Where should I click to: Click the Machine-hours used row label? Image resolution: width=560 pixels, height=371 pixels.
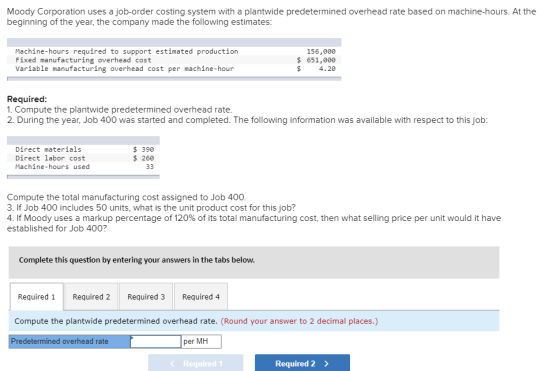(x=52, y=166)
